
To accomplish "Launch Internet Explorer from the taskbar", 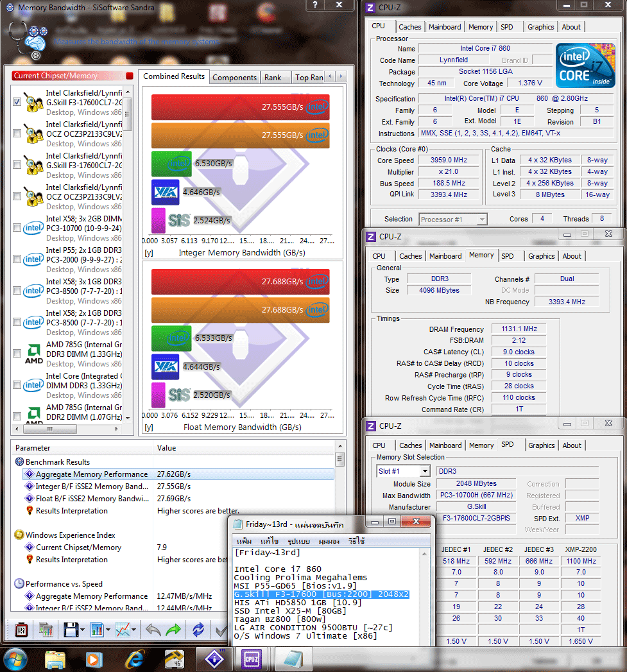I will (134, 660).
